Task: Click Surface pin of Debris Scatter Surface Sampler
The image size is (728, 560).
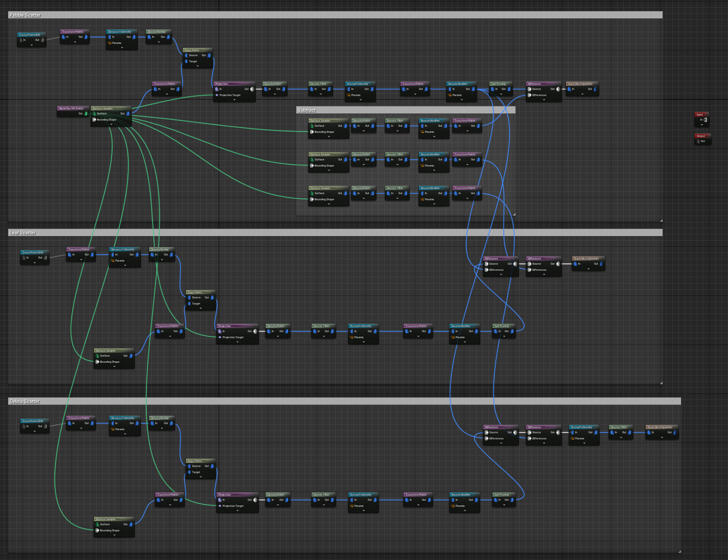Action: point(97,524)
